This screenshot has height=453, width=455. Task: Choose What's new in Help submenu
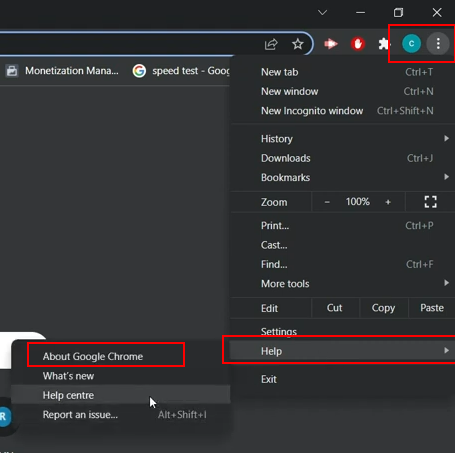[120, 376]
